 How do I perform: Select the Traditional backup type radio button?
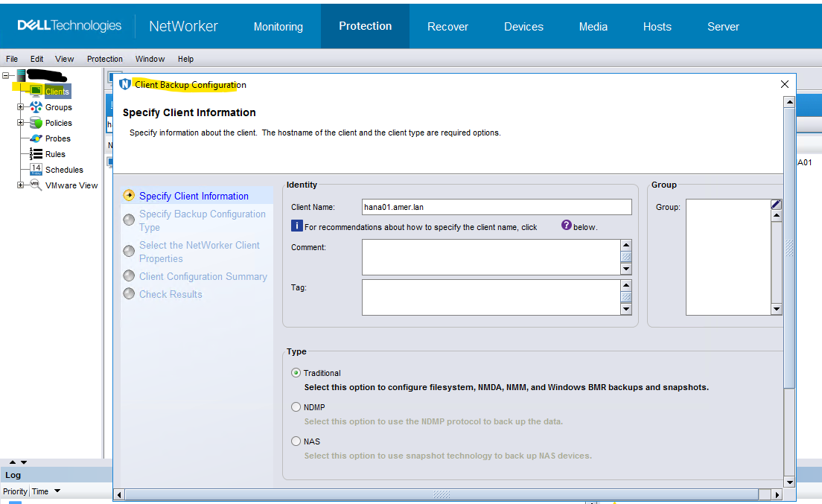point(296,373)
